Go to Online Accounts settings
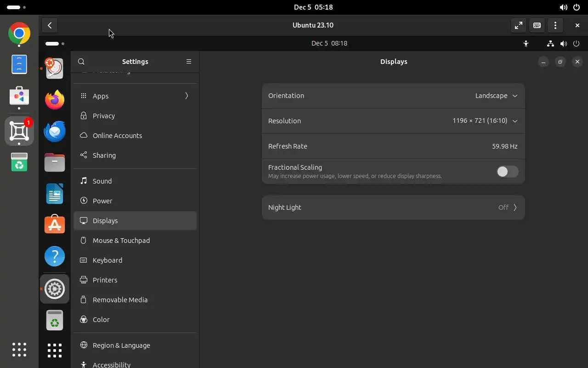Viewport: 588px width, 368px height. [135, 136]
